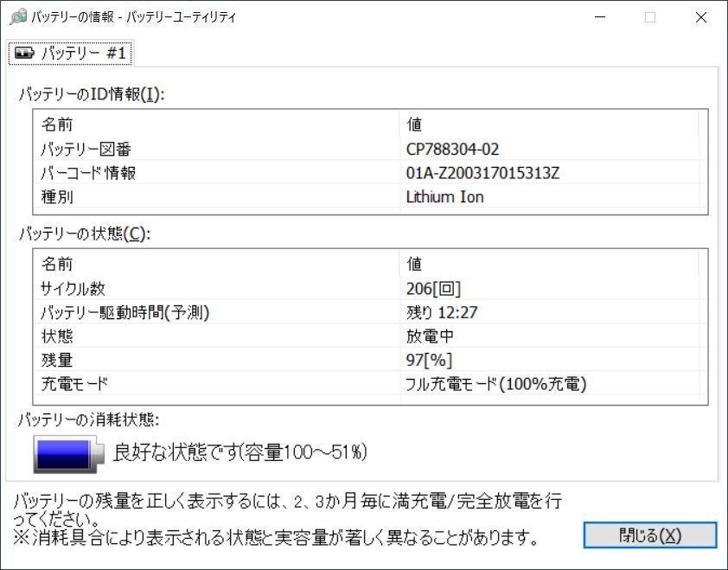Click the バッテリーのID情報(I) section label
Viewport: 728px width, 570px height.
(92, 94)
